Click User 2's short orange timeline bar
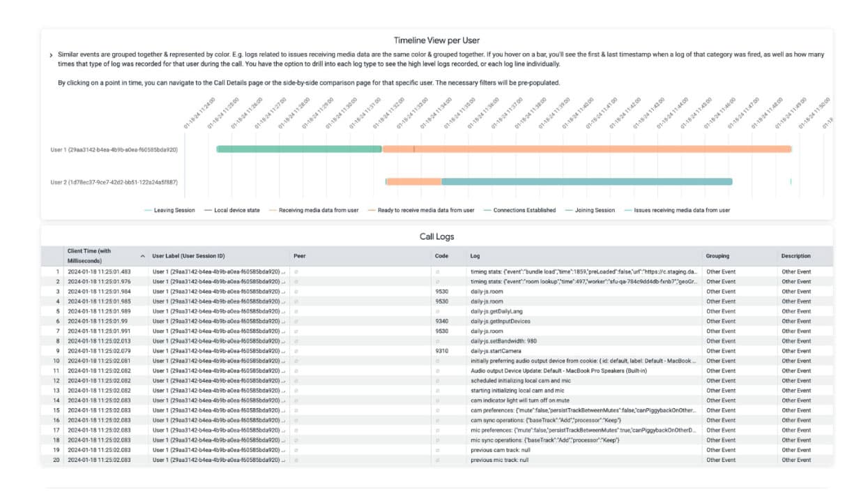Screen dimensions: 868x494 point(413,181)
